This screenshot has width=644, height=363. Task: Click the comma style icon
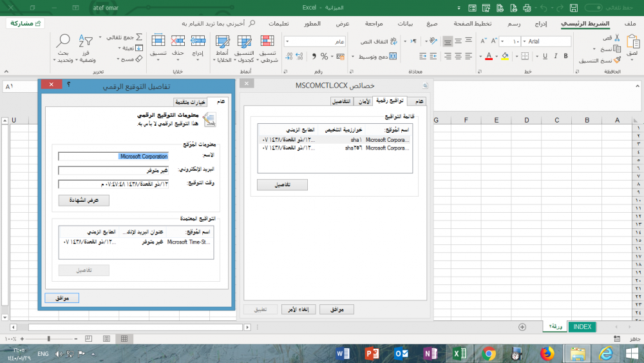click(314, 56)
